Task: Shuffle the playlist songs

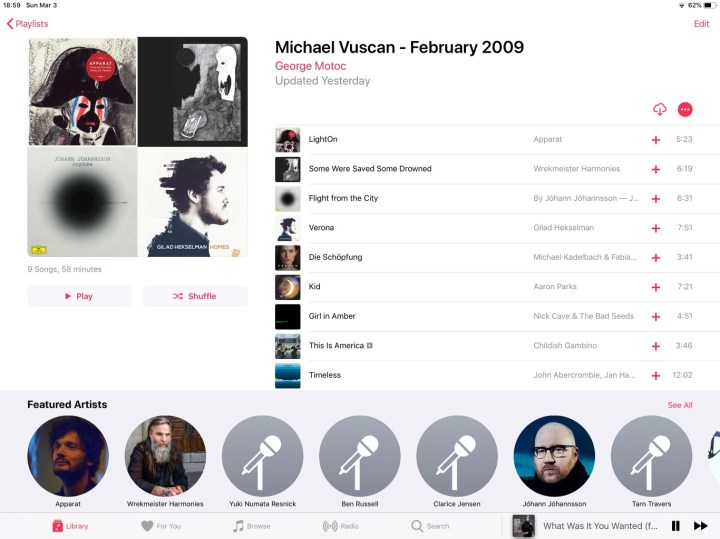Action: tap(195, 296)
